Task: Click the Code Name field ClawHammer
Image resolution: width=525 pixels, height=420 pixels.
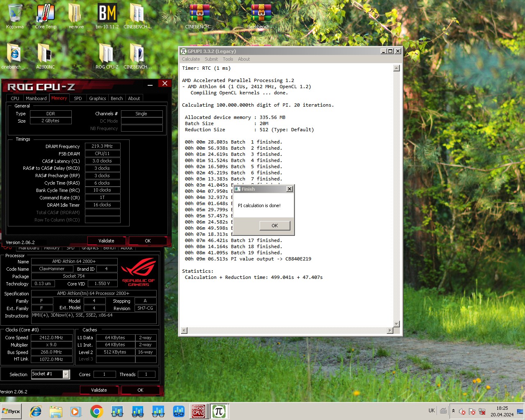Action: point(52,269)
